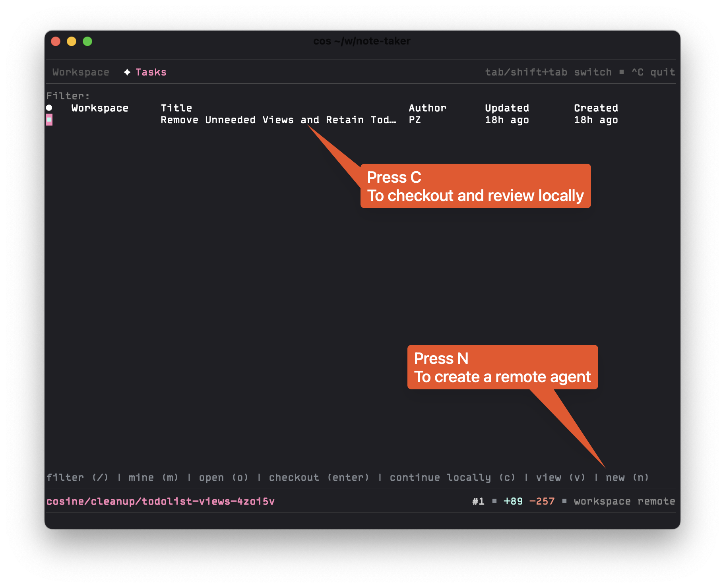Click 'filter (/)' shortcut in footer
This screenshot has width=725, height=588.
[x=77, y=478]
